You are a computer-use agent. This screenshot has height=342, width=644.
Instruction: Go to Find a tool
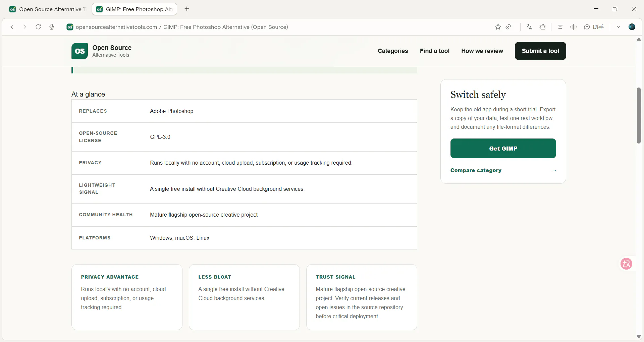[x=435, y=51]
